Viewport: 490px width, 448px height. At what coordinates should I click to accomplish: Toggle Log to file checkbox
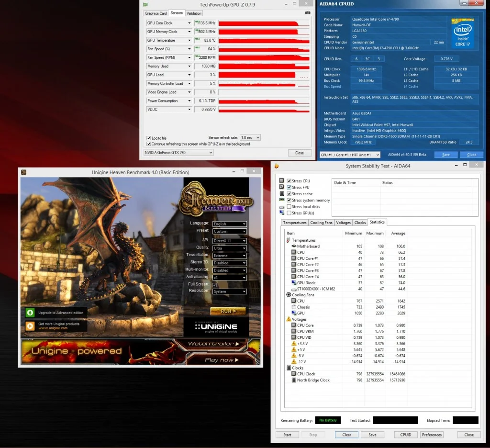(149, 138)
